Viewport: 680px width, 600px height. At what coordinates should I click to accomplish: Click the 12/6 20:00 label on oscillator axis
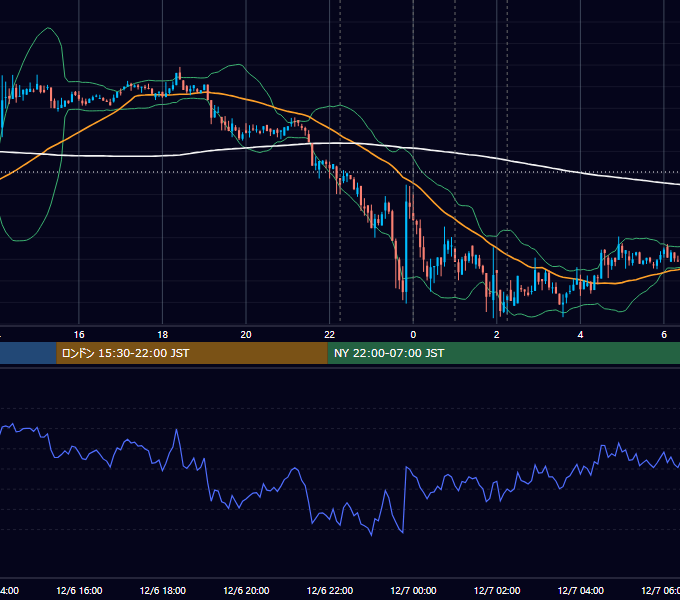pos(246,590)
